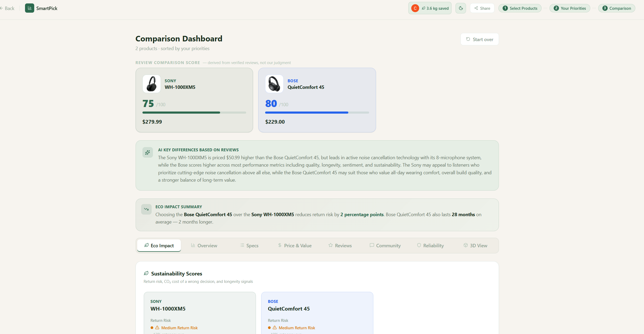Image resolution: width=644 pixels, height=334 pixels.
Task: Open the Specs tab
Action: [249, 245]
